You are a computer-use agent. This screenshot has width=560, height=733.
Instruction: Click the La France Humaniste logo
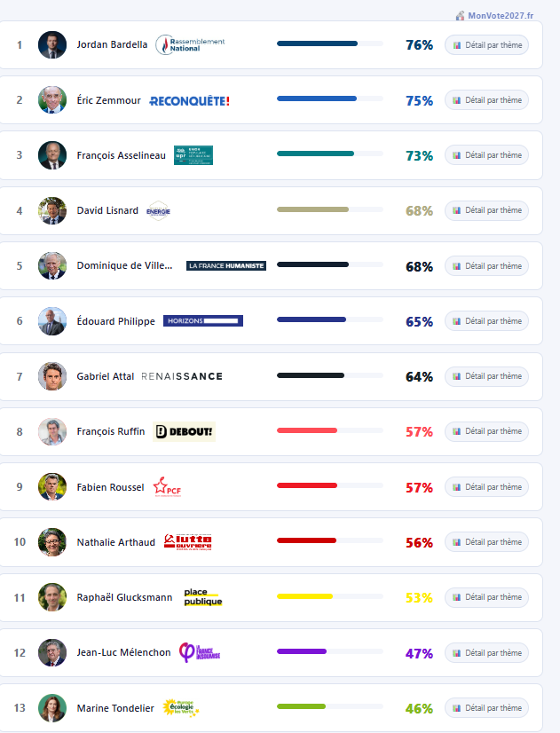click(226, 265)
